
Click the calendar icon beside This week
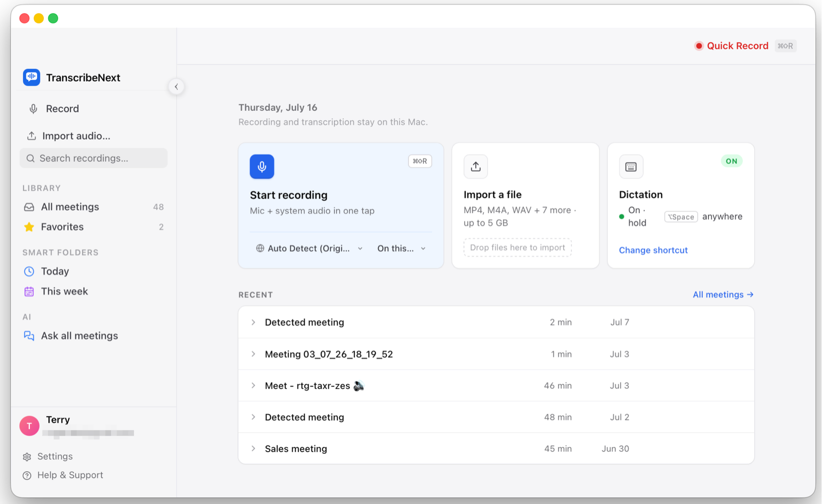[29, 291]
